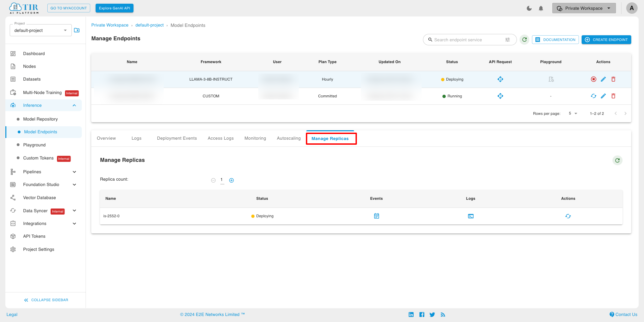Open logs for replica is-2552-0
644x322 pixels.
pyautogui.click(x=471, y=216)
